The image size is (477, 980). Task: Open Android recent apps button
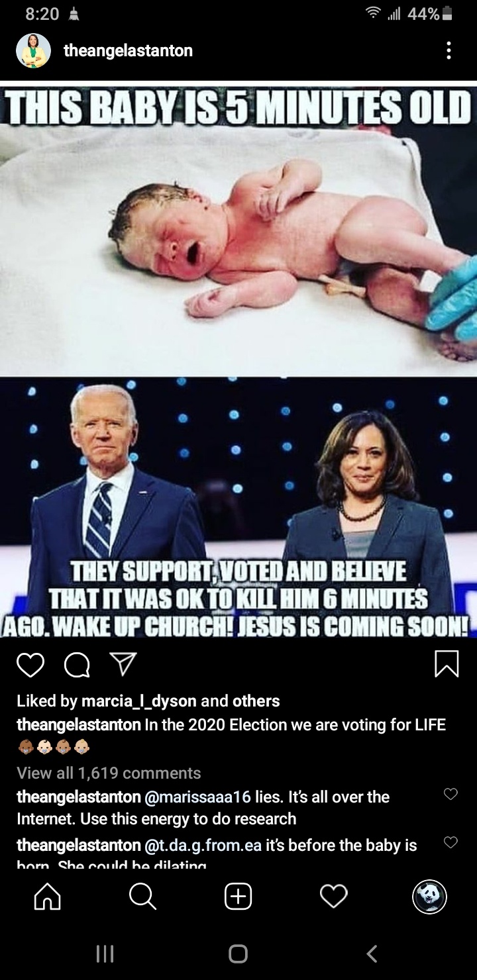(x=105, y=954)
